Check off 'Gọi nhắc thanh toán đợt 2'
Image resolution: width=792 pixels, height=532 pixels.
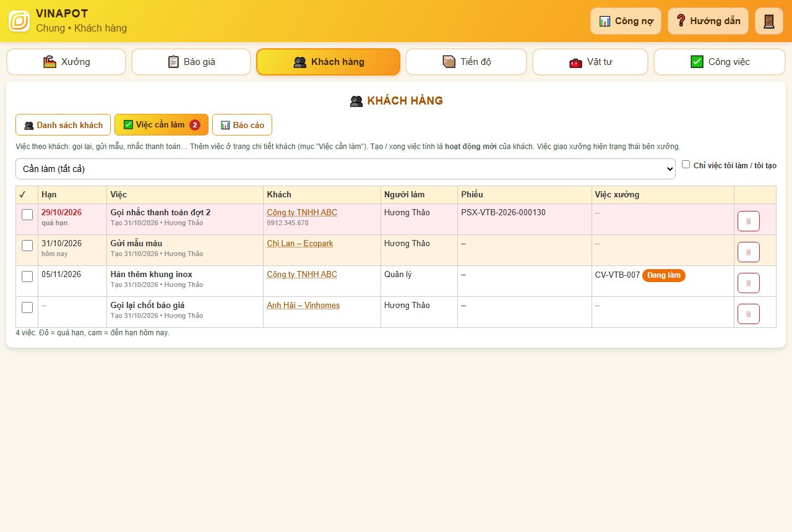(x=27, y=215)
